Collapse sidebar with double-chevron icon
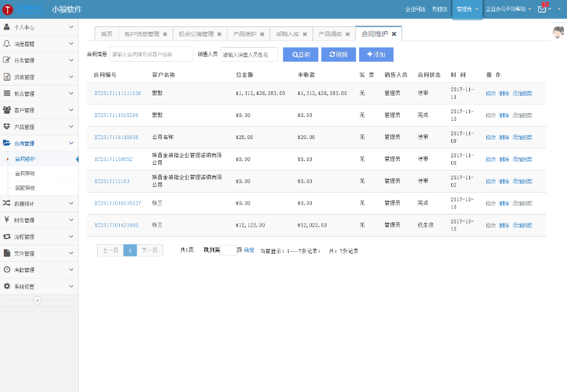 [37, 301]
